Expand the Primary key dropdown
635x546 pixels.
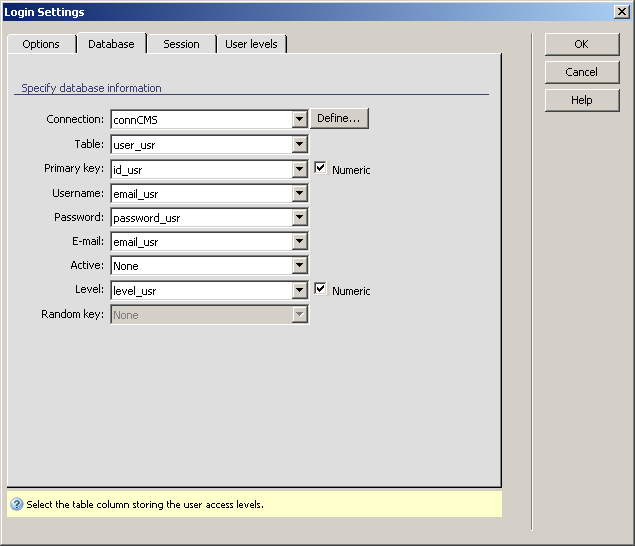[299, 169]
